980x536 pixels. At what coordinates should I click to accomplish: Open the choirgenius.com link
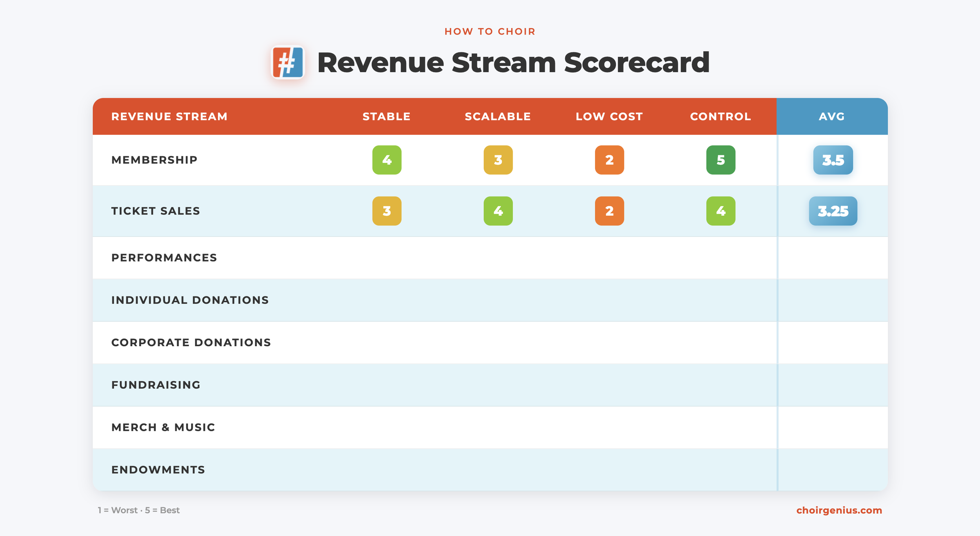(839, 510)
